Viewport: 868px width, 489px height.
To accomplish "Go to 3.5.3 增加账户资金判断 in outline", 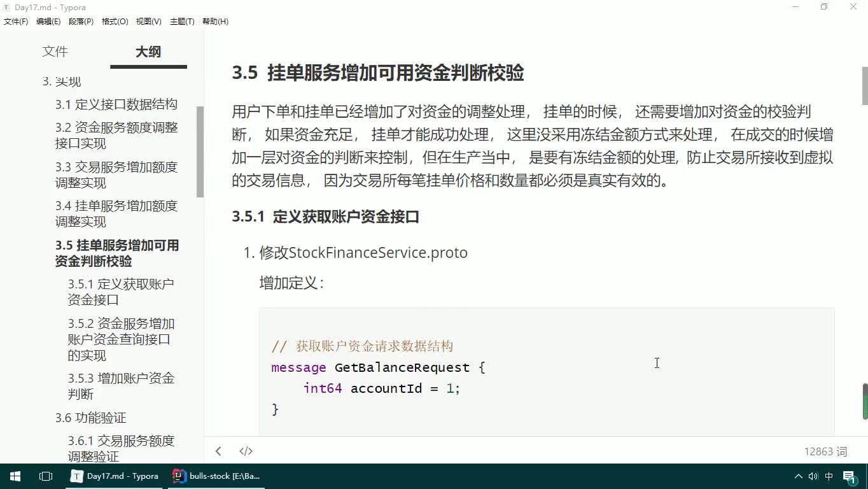I will click(121, 386).
